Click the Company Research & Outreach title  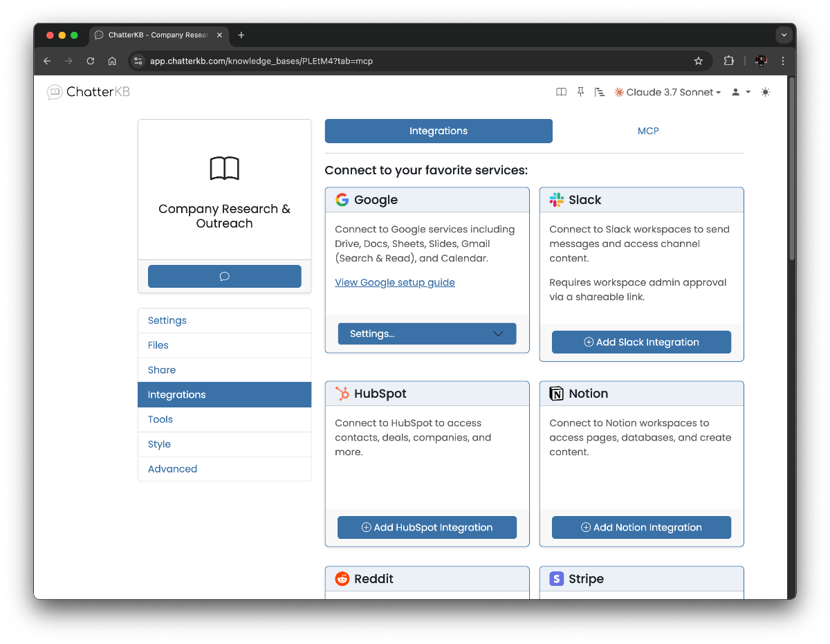[225, 216]
